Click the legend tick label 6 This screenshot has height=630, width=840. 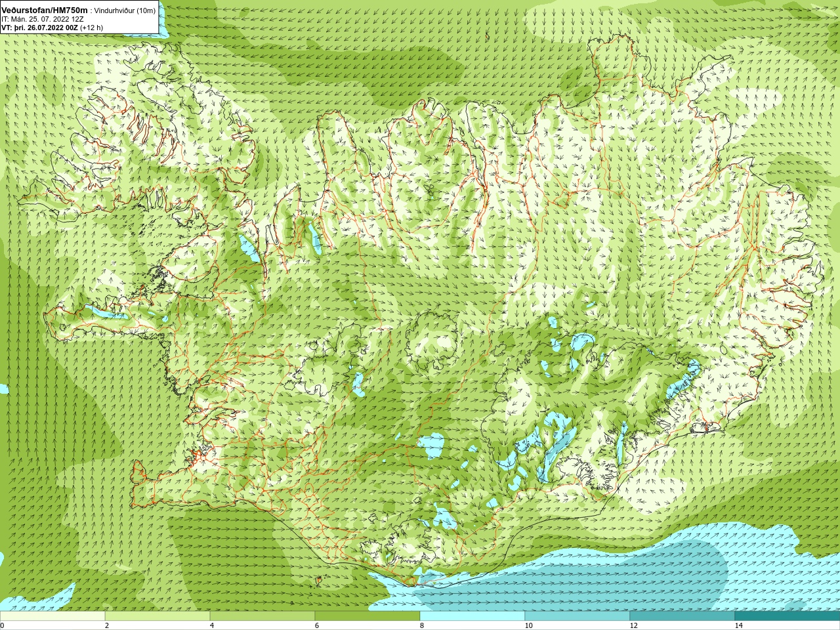click(x=317, y=625)
